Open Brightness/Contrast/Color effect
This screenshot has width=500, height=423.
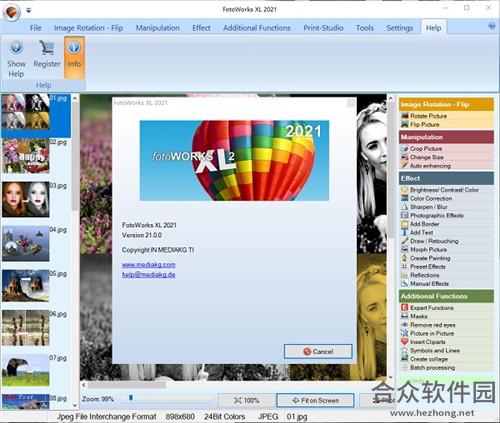(444, 190)
